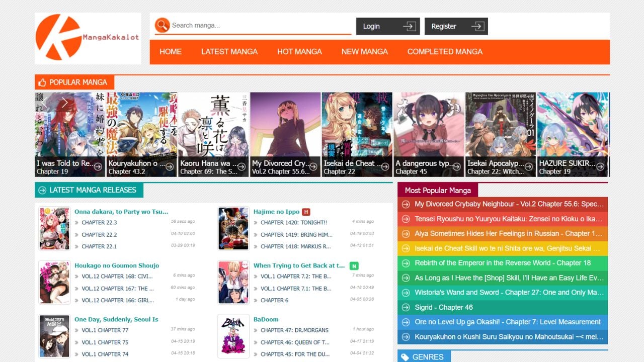Click the orange search magnifier icon
This screenshot has height=362, width=644.
(x=162, y=26)
